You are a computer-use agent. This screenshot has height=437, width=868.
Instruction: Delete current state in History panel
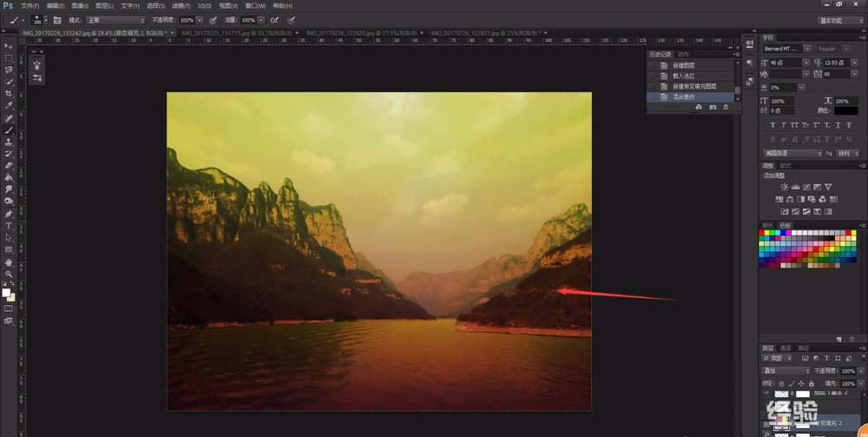coord(726,107)
